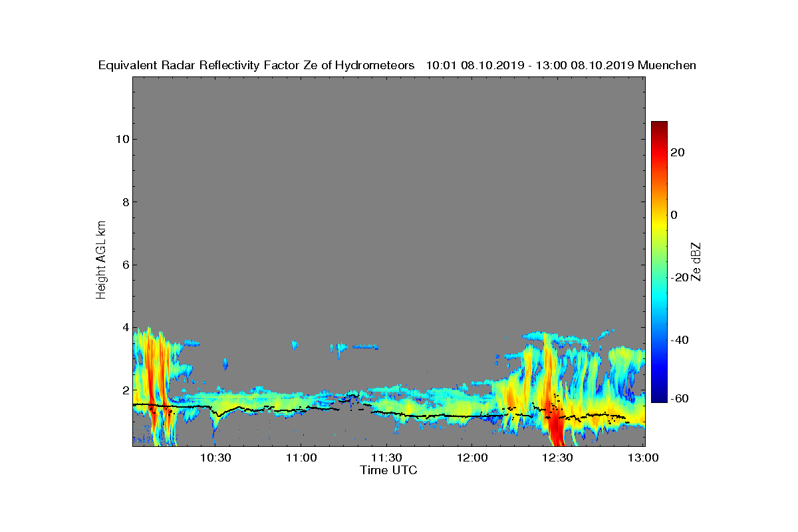Click the 'Ze dBZ' colorbar label
Image resolution: width=798 pixels, height=532 pixels.
pyautogui.click(x=696, y=261)
